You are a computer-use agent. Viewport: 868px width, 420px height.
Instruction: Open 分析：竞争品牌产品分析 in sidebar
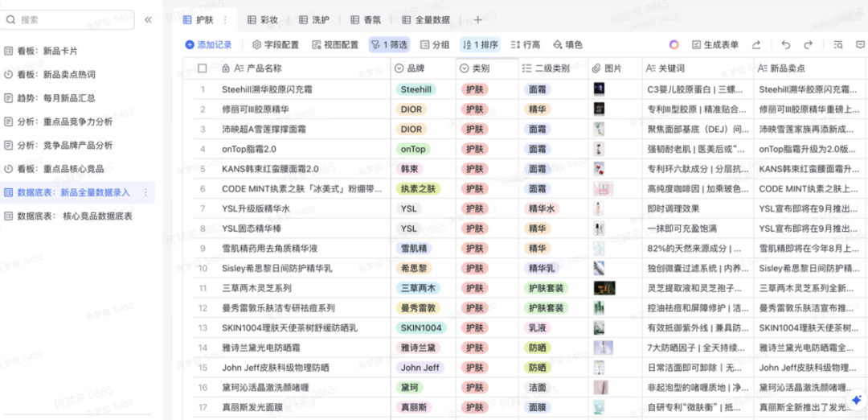tap(77, 145)
